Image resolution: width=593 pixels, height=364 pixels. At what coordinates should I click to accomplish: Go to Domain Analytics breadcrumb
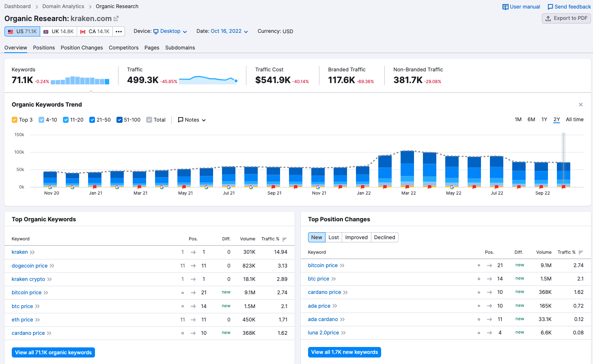[63, 6]
